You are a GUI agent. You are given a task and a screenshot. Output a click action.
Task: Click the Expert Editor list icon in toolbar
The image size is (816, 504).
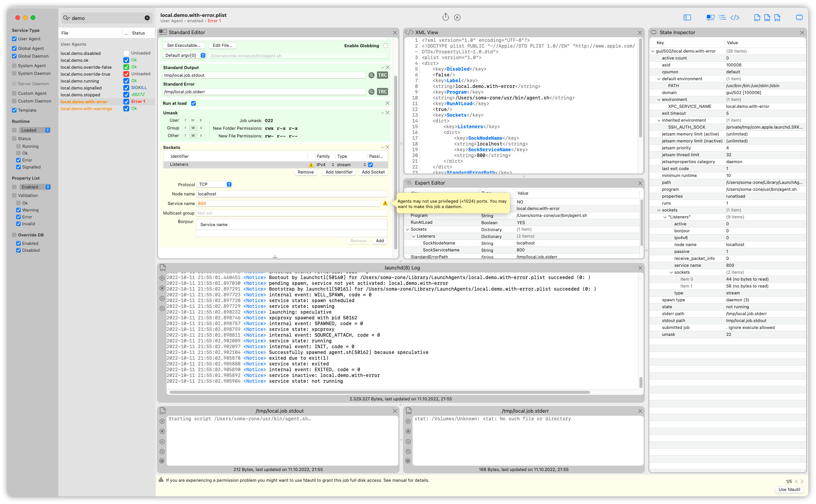[x=722, y=18]
